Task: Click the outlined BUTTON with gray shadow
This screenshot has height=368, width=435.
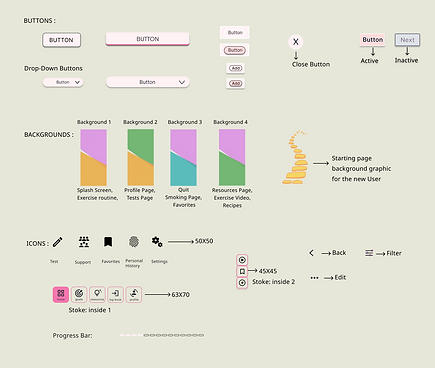Action: pyautogui.click(x=62, y=40)
